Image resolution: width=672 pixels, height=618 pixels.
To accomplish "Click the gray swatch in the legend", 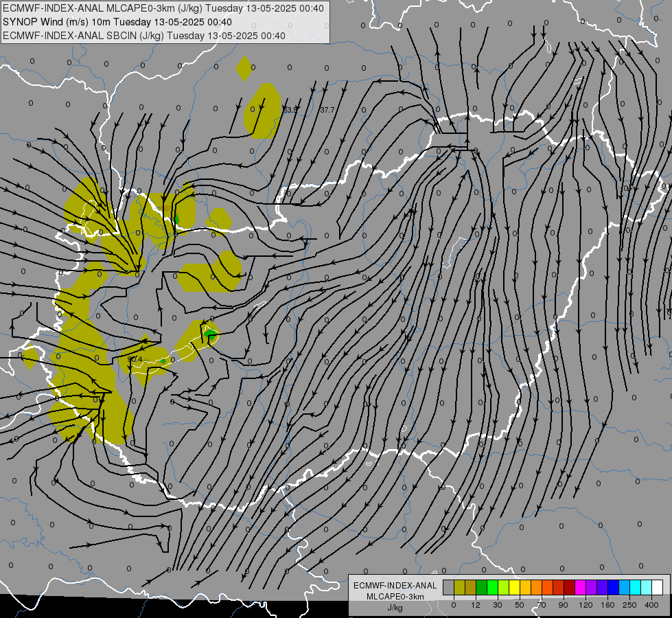I will [448, 587].
